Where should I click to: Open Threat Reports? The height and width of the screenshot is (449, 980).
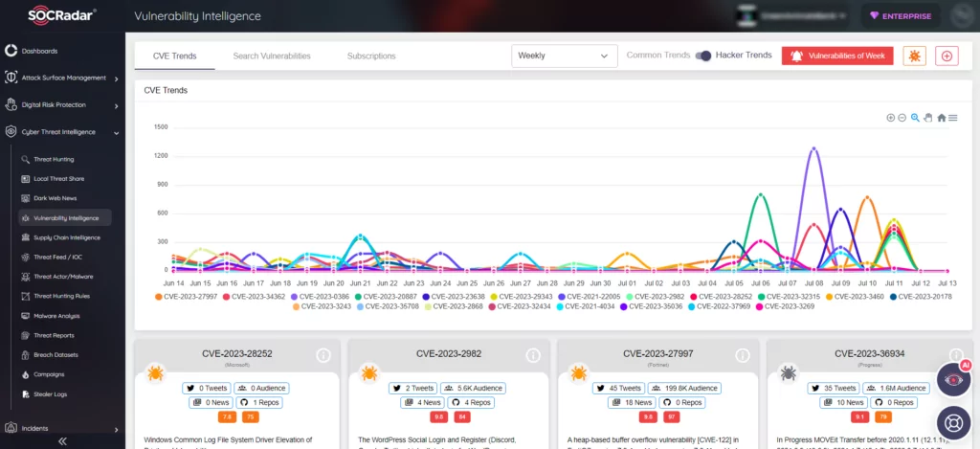(x=54, y=335)
